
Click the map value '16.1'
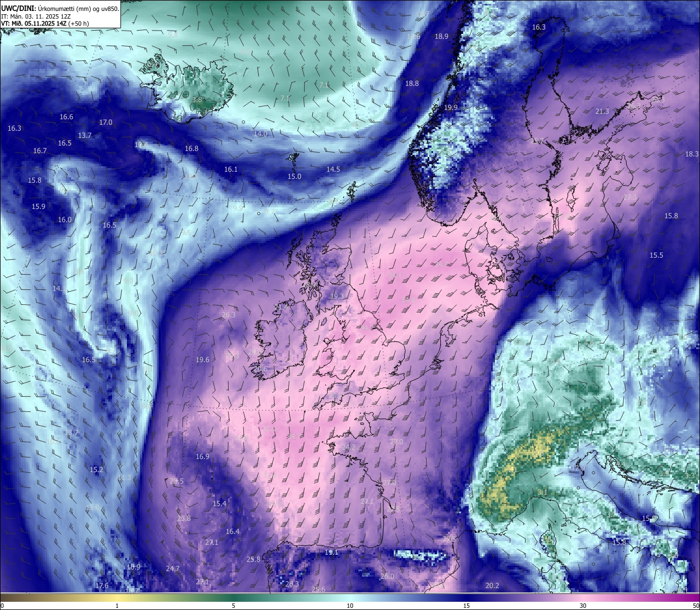(x=231, y=169)
